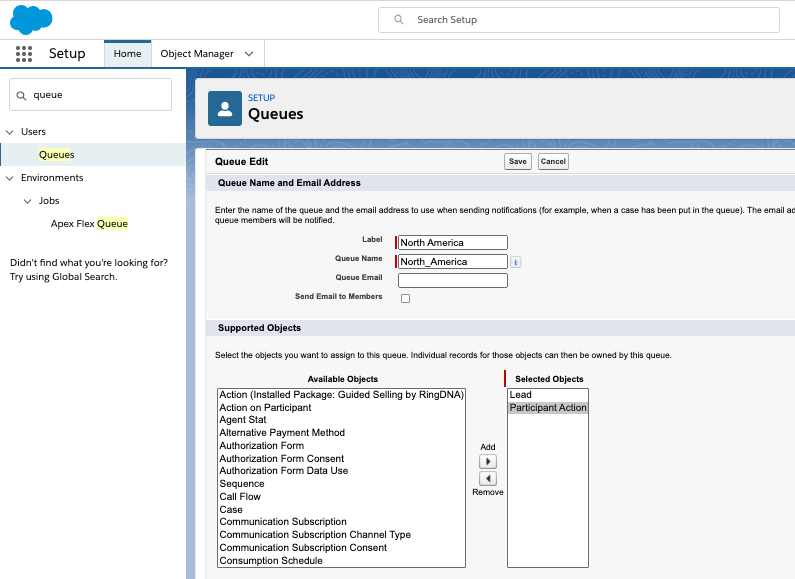Enable Send Email to Members checkbox
The width and height of the screenshot is (795, 579).
point(405,298)
